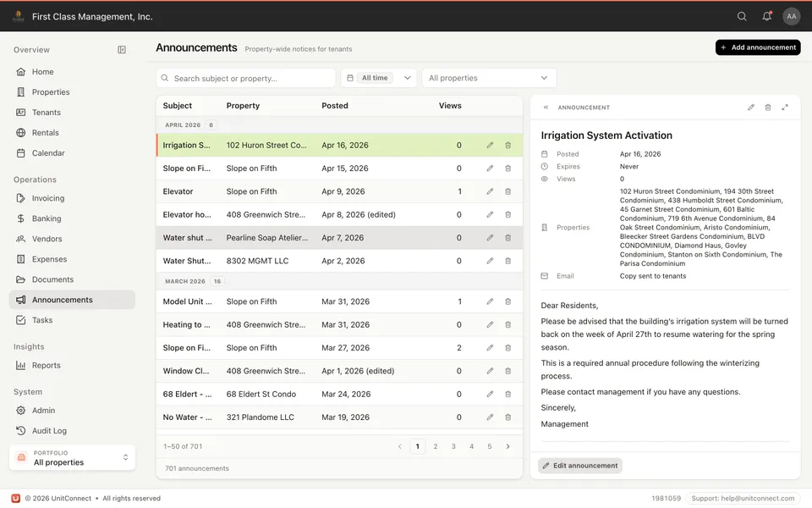Select Announcements in sidebar
The height and width of the screenshot is (508, 812).
pyautogui.click(x=72, y=300)
